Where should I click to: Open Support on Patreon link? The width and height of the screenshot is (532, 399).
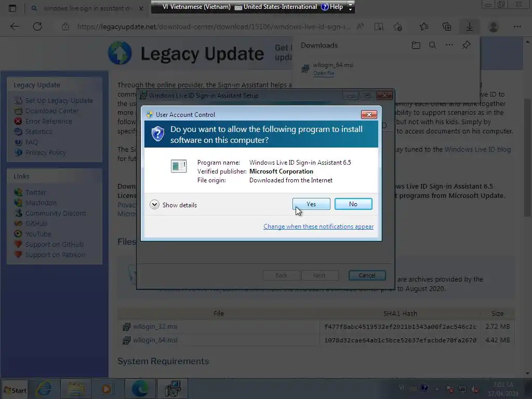(55, 255)
